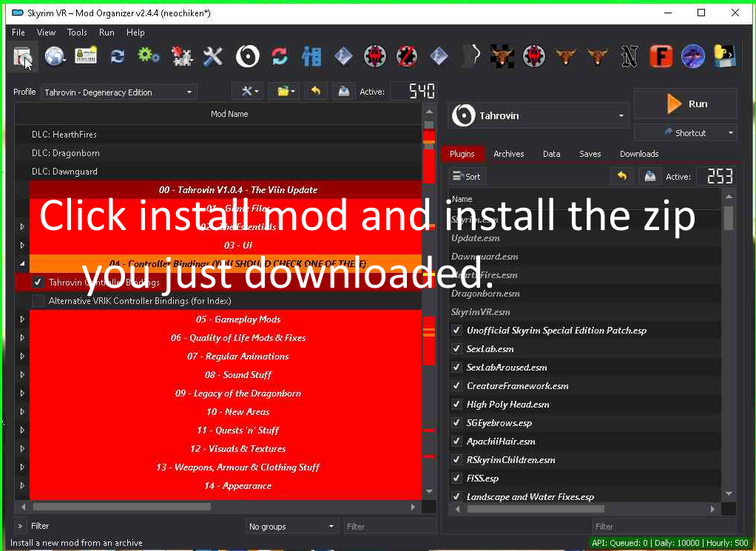Click restore backup arrow next to mod Active counter
The image size is (756, 551).
[316, 91]
